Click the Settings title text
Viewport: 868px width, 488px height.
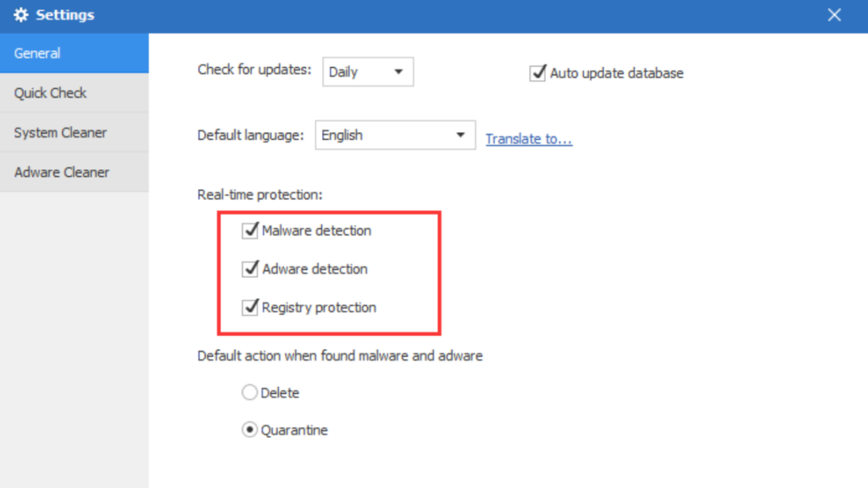(x=65, y=15)
